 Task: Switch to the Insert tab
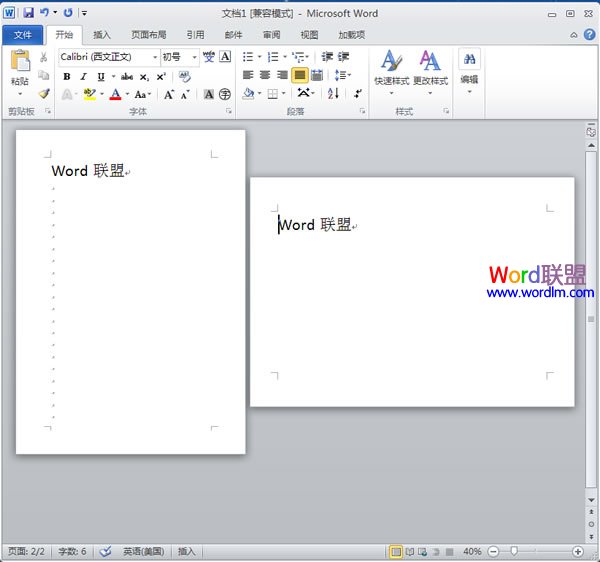point(102,35)
